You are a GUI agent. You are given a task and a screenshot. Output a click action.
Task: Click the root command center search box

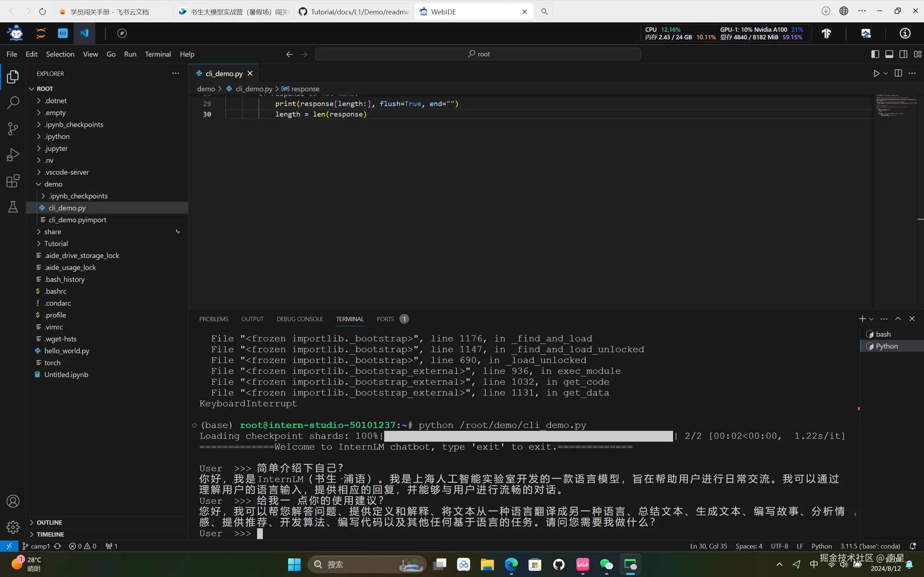point(478,54)
